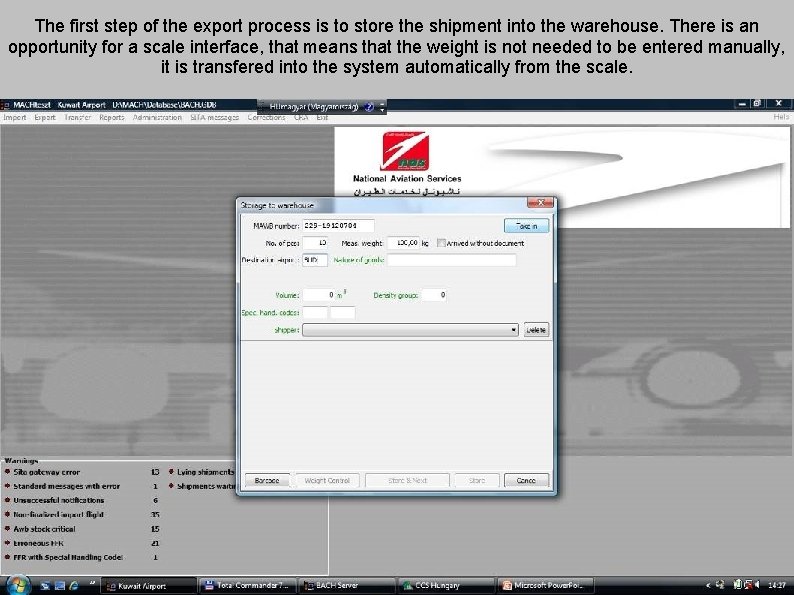Viewport: 794px width, 595px height.
Task: Click the No. of pcs field
Action: click(315, 243)
